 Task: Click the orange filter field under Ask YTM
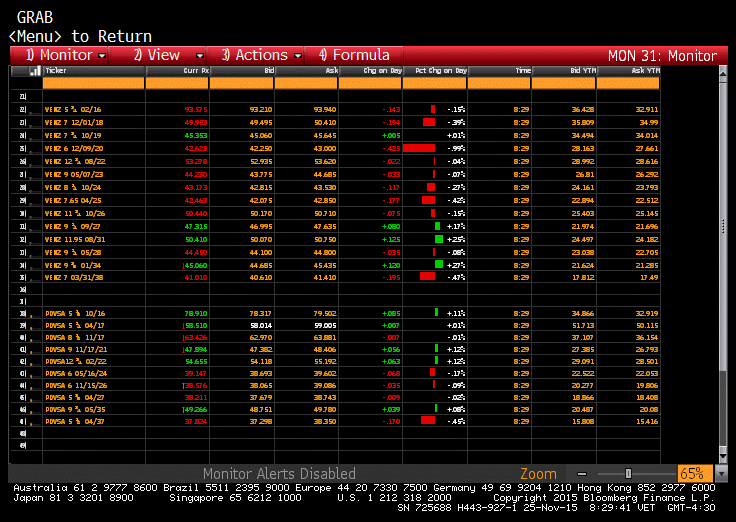[629, 83]
